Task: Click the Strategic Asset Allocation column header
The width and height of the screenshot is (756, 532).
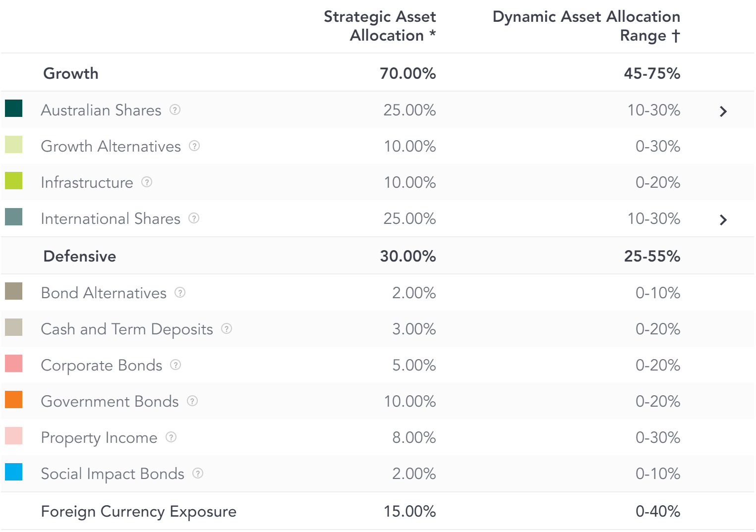Action: 380,26
